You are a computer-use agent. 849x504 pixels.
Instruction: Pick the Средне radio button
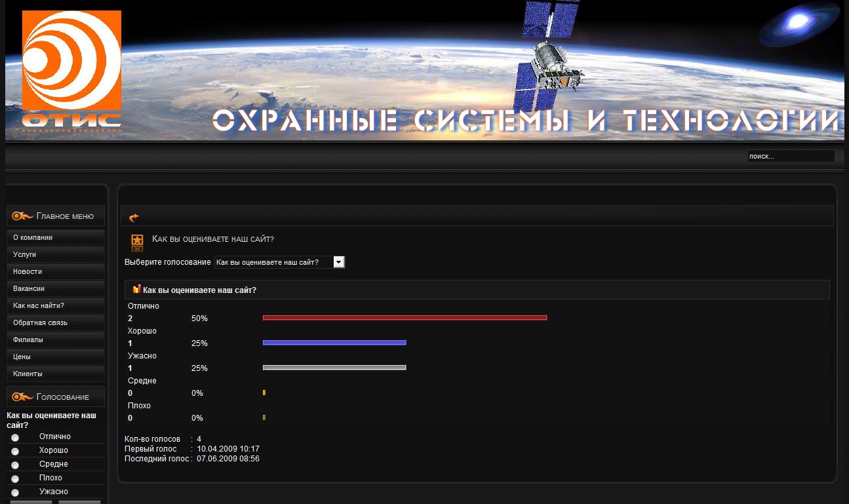tap(15, 465)
